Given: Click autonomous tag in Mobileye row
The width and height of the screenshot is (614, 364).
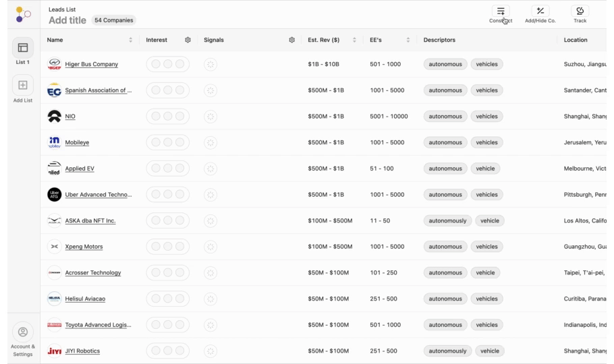Looking at the screenshot, I should [x=445, y=142].
